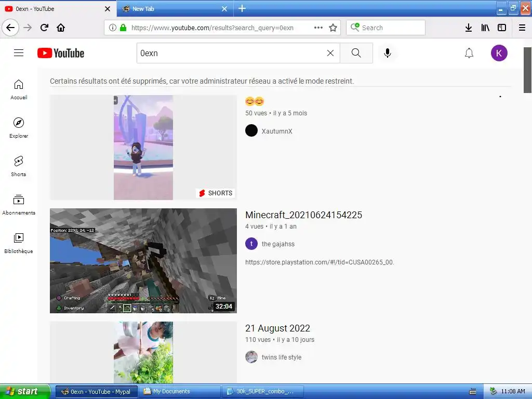
Task: Play the Minecraft 32:04 video thumbnail
Action: 143,261
